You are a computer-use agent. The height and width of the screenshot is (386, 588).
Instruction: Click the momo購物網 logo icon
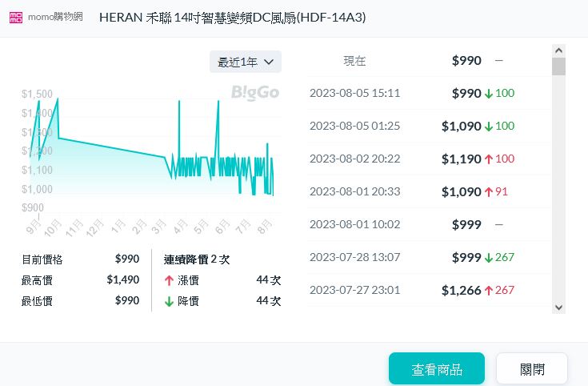pyautogui.click(x=16, y=18)
